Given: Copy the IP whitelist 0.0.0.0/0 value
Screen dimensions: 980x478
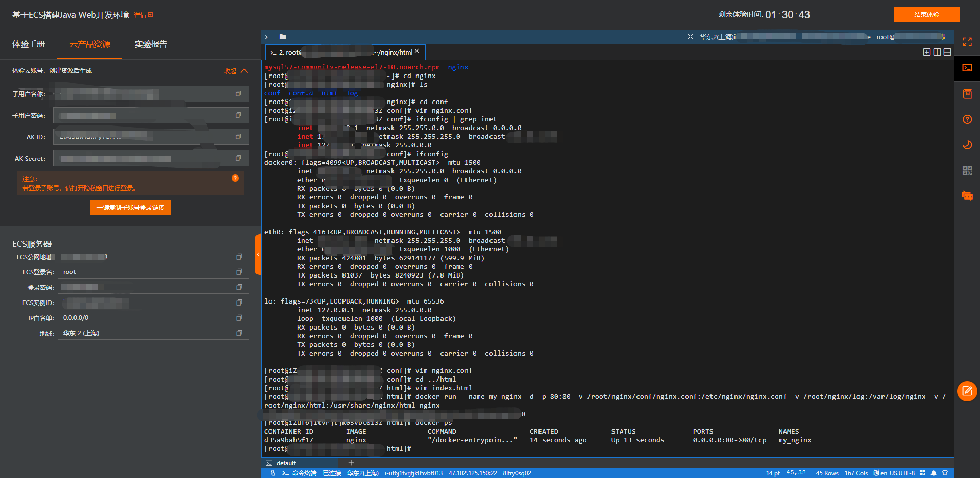Looking at the screenshot, I should [x=239, y=318].
